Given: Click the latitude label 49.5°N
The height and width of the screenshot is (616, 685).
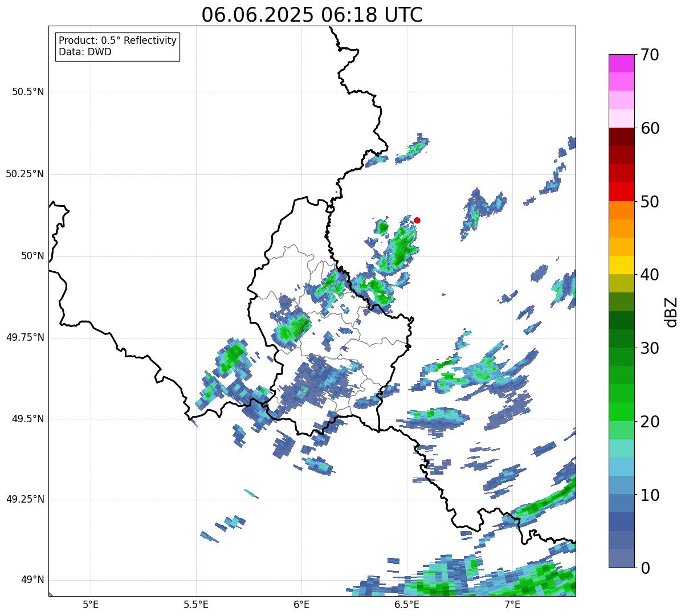Looking at the screenshot, I should coord(28,419).
